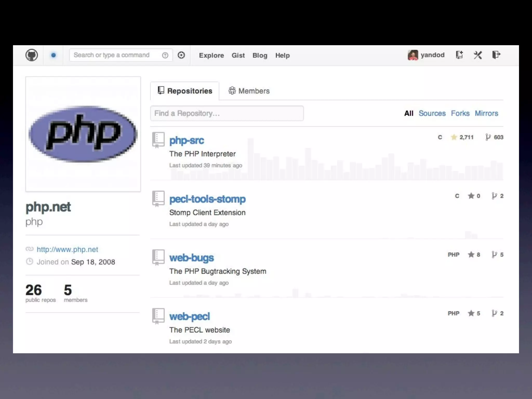Open account settings tools icon
This screenshot has height=399, width=532.
tap(478, 55)
